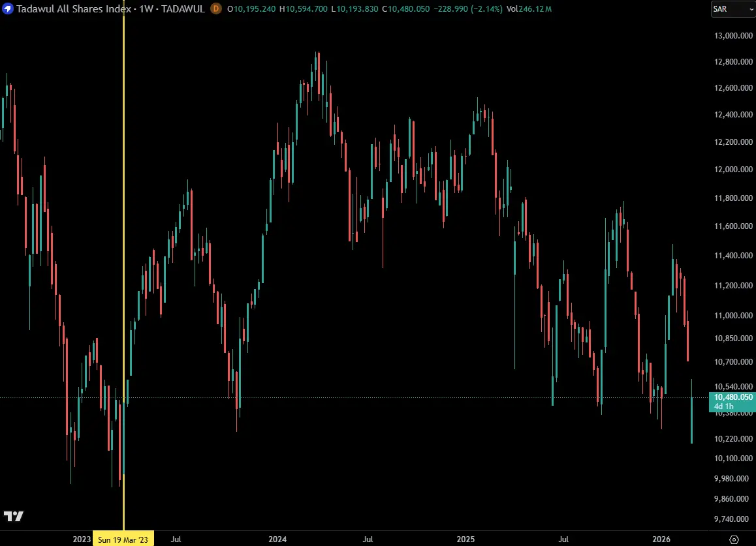The width and height of the screenshot is (756, 546).
Task: Click the 10,850.000 price axis label
Action: point(733,339)
